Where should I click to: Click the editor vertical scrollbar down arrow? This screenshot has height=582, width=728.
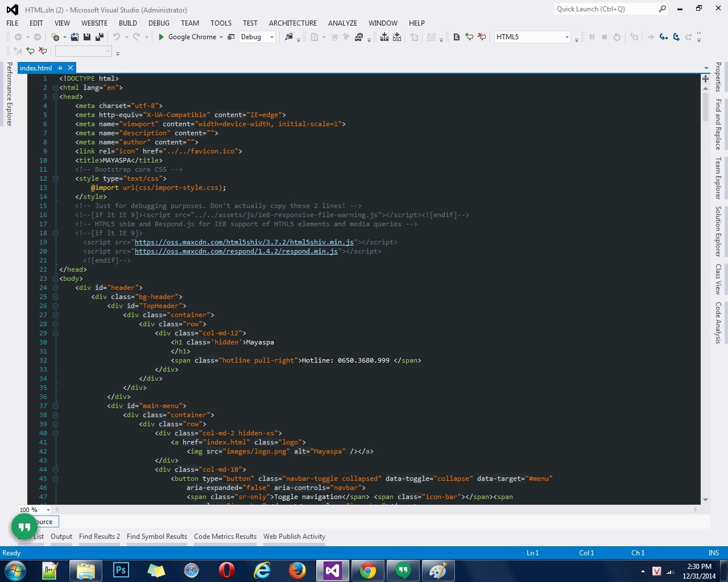click(706, 500)
